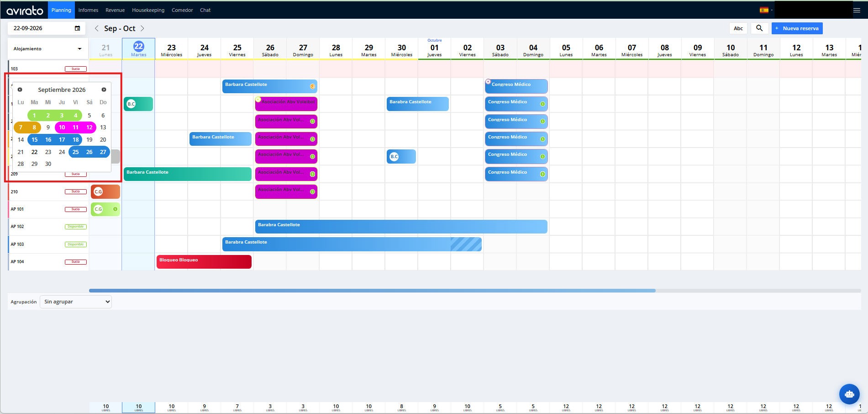Click the horizontal planning scrollbar
The height and width of the screenshot is (414, 868).
point(372,291)
